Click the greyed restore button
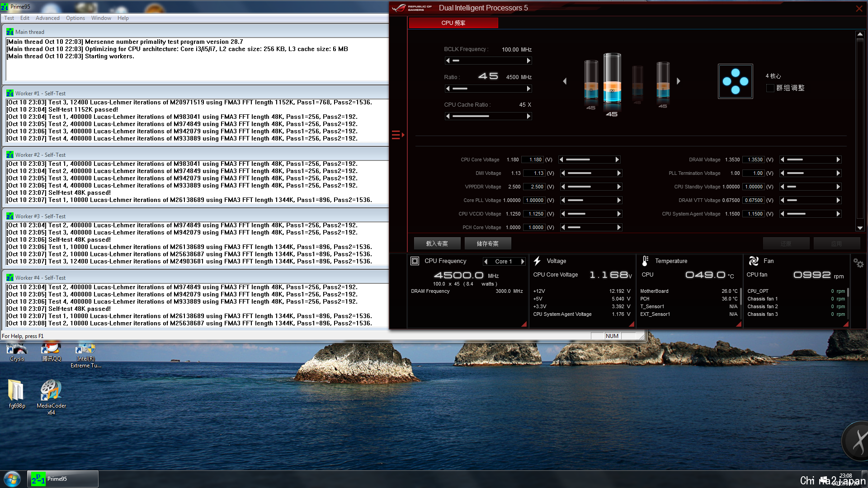The height and width of the screenshot is (488, 868). [786, 244]
